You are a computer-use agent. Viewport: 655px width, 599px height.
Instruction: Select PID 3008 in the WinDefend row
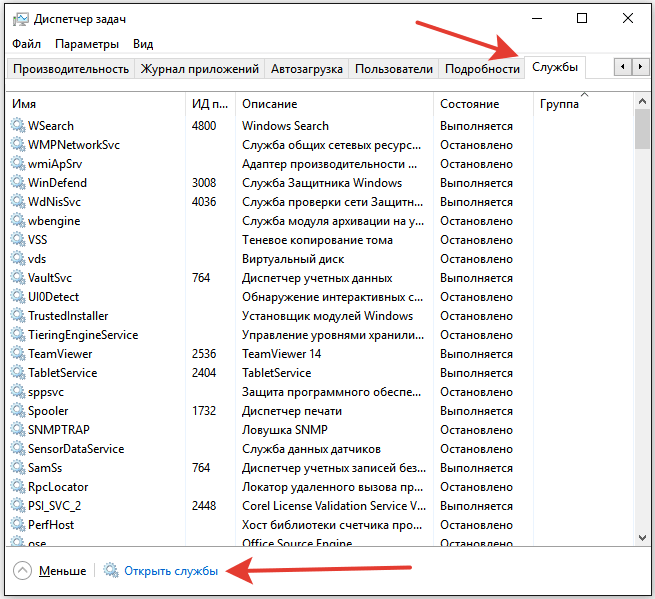point(204,183)
